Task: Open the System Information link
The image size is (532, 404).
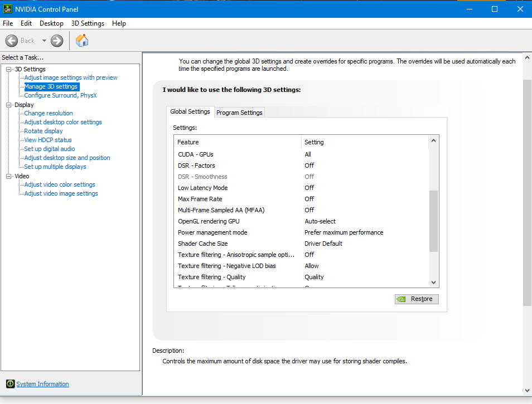Action: pyautogui.click(x=43, y=384)
